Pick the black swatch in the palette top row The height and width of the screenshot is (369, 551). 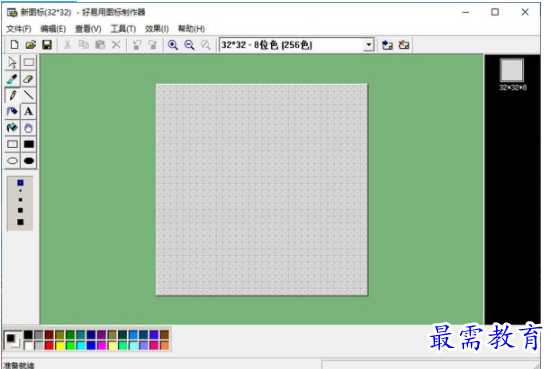tap(28, 335)
